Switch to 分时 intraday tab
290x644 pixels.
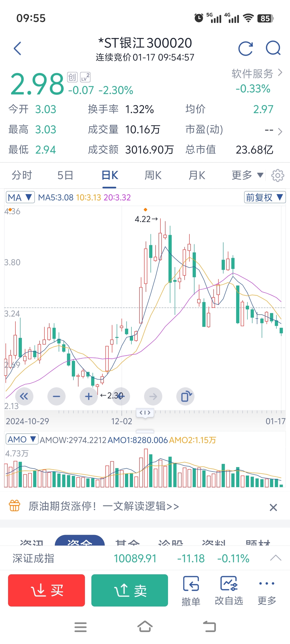[22, 175]
